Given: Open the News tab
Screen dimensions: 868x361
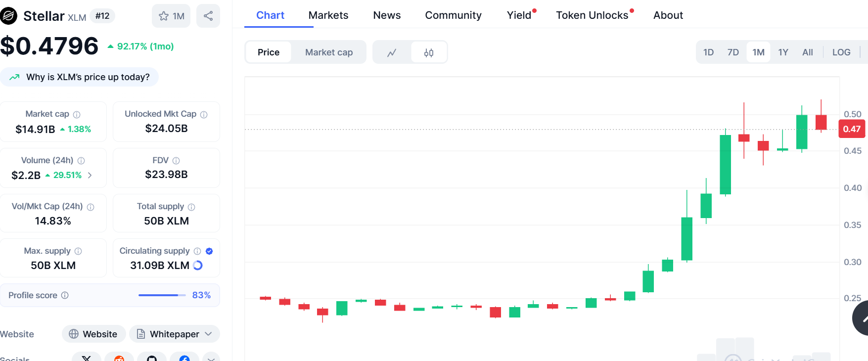Looking at the screenshot, I should pyautogui.click(x=387, y=15).
